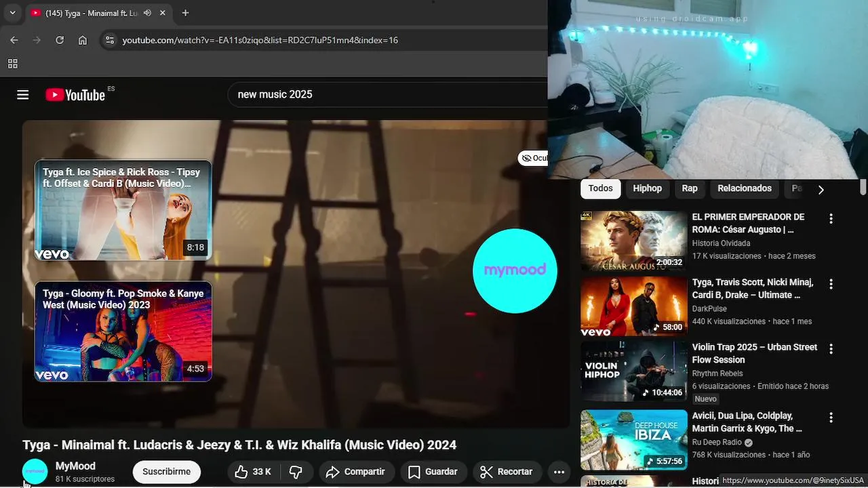The width and height of the screenshot is (868, 488).
Task: Open the Deep House Ibiza thumbnail
Action: [634, 440]
